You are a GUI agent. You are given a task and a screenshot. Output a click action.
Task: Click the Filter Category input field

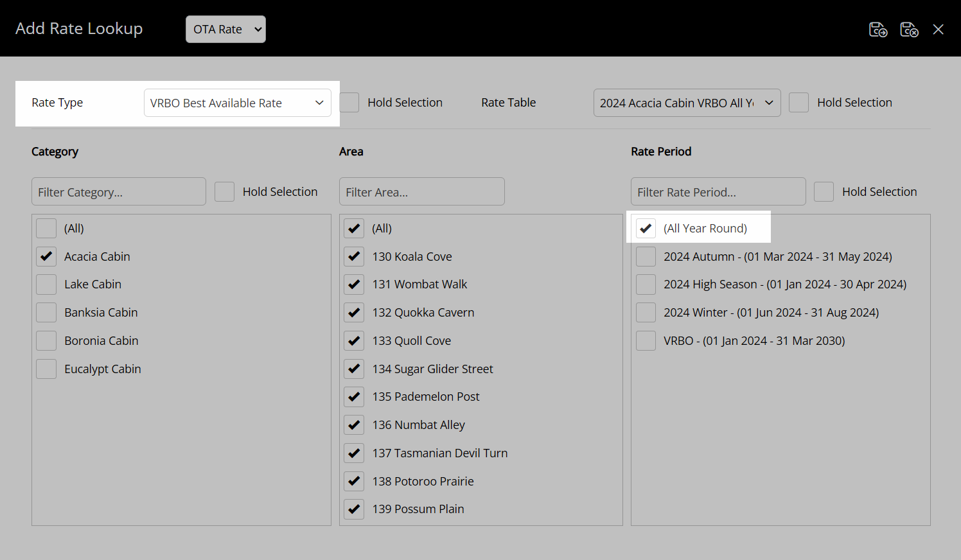coord(119,191)
